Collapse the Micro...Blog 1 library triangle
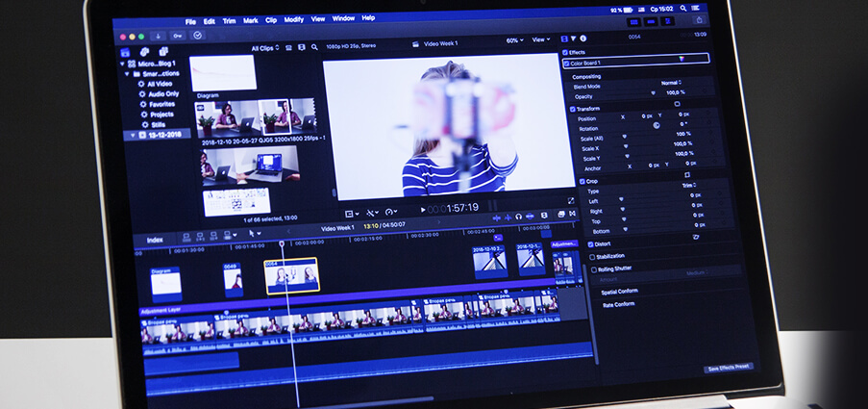Screen dimensions: 868x409 pos(122,64)
